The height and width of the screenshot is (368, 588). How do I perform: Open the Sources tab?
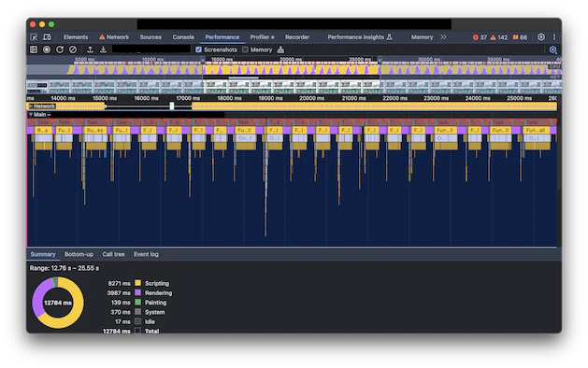tap(151, 37)
